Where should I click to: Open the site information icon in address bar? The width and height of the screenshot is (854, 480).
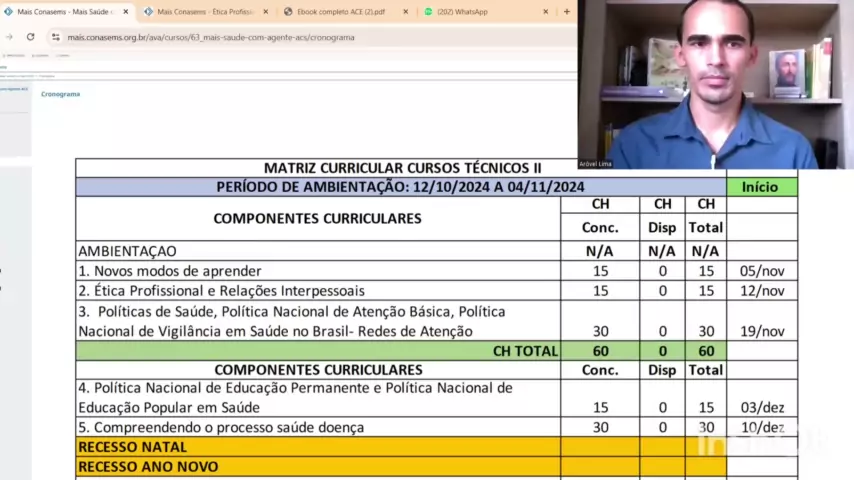click(56, 37)
